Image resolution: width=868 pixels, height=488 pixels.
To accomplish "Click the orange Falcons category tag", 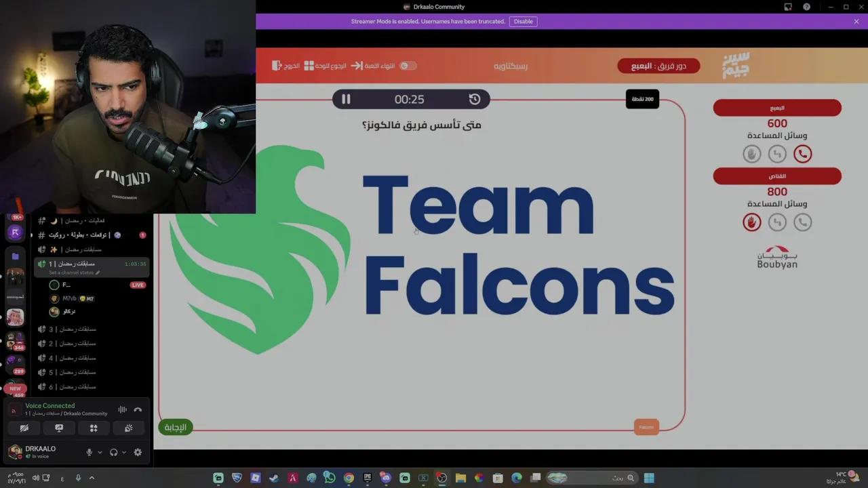I will [x=646, y=427].
